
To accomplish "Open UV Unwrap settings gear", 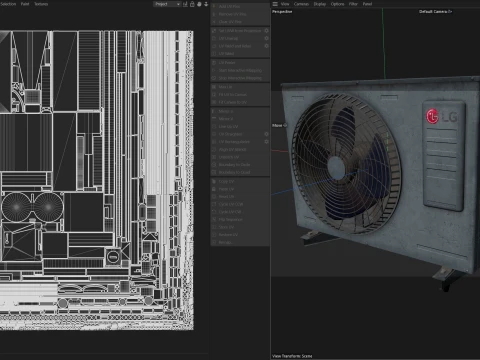I will pos(266,38).
